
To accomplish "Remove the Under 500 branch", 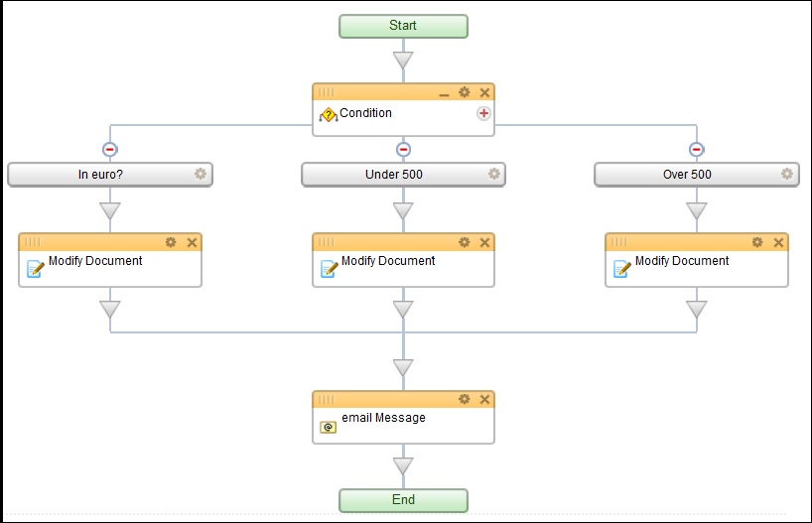I will pyautogui.click(x=403, y=150).
